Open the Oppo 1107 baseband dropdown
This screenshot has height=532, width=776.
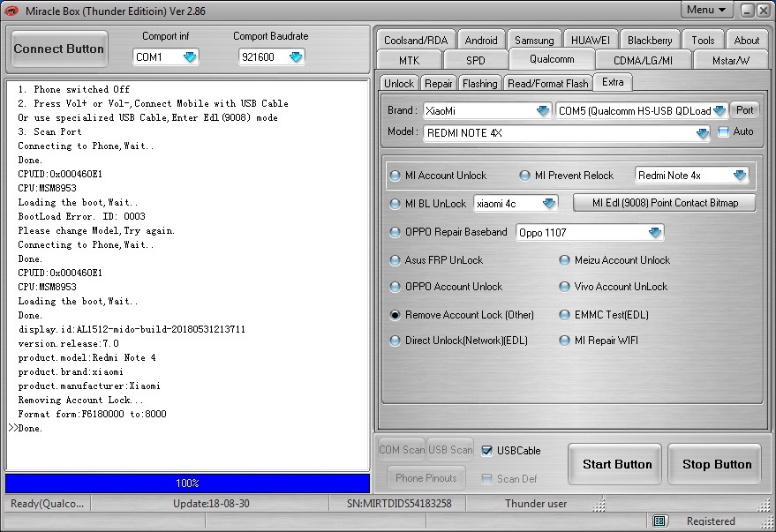tap(655, 232)
